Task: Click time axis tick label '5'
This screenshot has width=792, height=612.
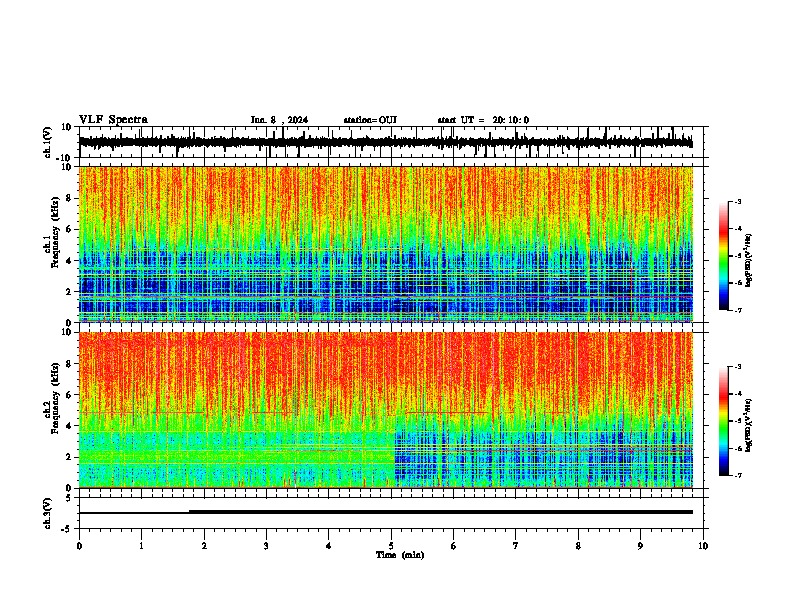Action: coord(391,546)
